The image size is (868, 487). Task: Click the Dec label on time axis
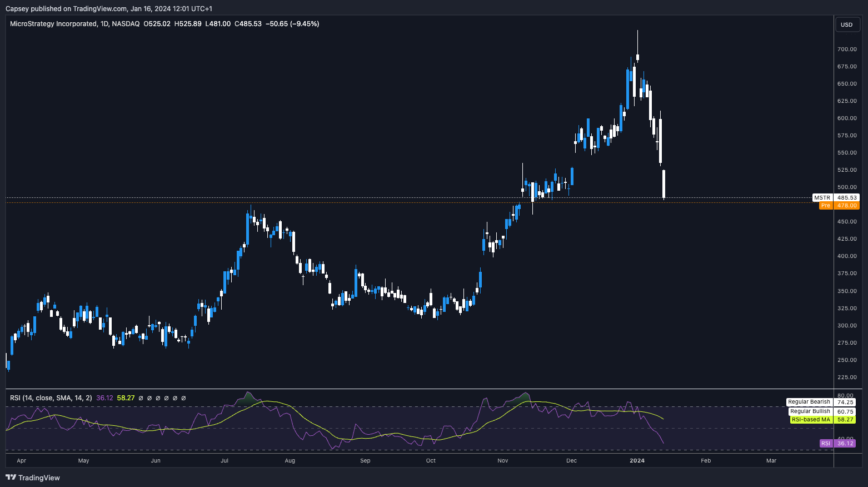(x=571, y=460)
